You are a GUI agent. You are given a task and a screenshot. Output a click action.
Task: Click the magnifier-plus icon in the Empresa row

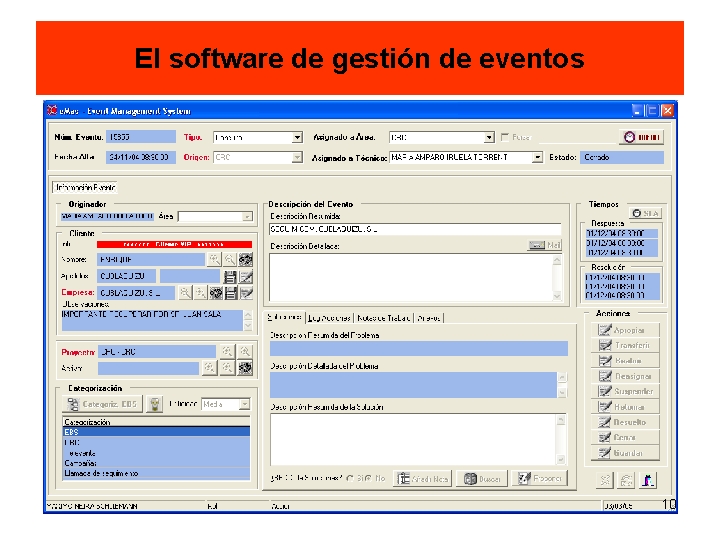point(200,292)
